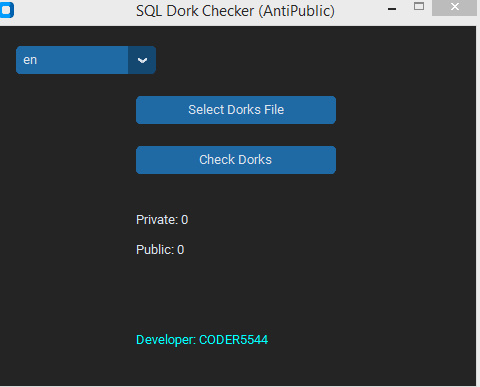Open the language dropdown arrow
The image size is (480, 387).
(x=142, y=60)
